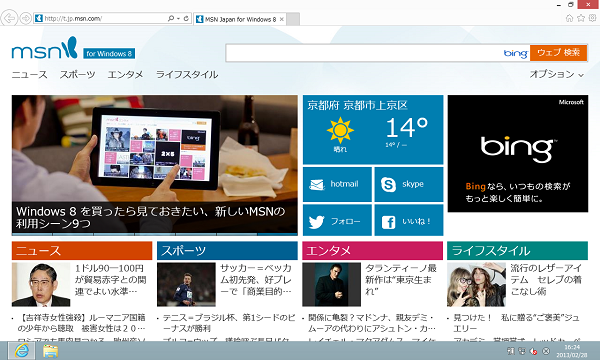Open Internet Explorer in the taskbar
Image resolution: width=600 pixels, height=360 pixels.
(21, 350)
